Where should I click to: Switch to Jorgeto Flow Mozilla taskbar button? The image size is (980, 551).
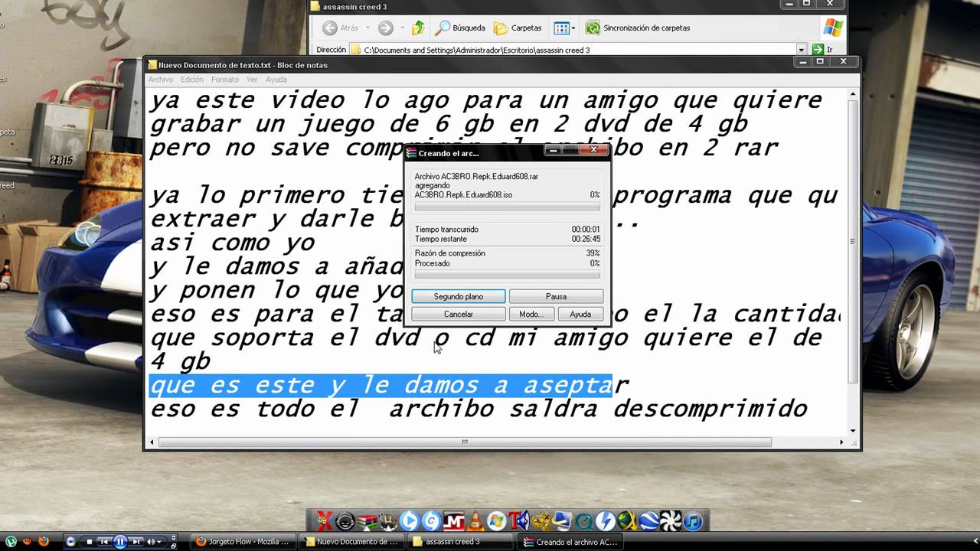coord(243,541)
